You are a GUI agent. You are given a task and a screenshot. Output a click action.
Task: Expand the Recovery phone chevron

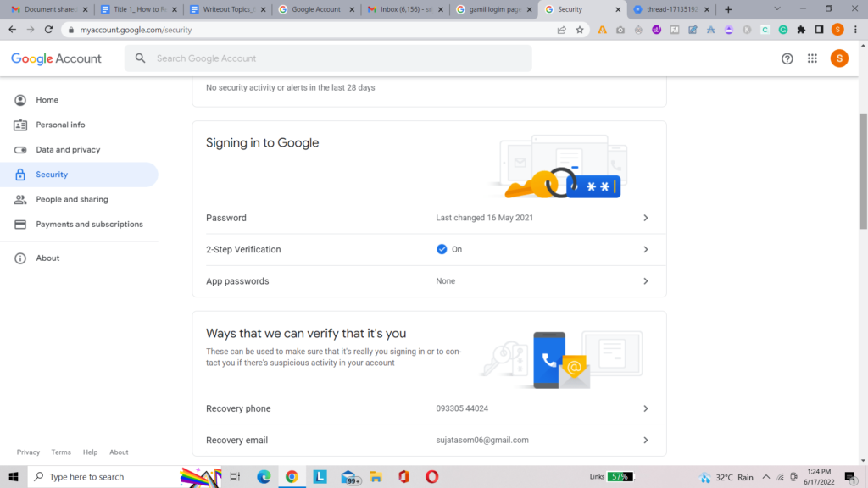[645, 408]
